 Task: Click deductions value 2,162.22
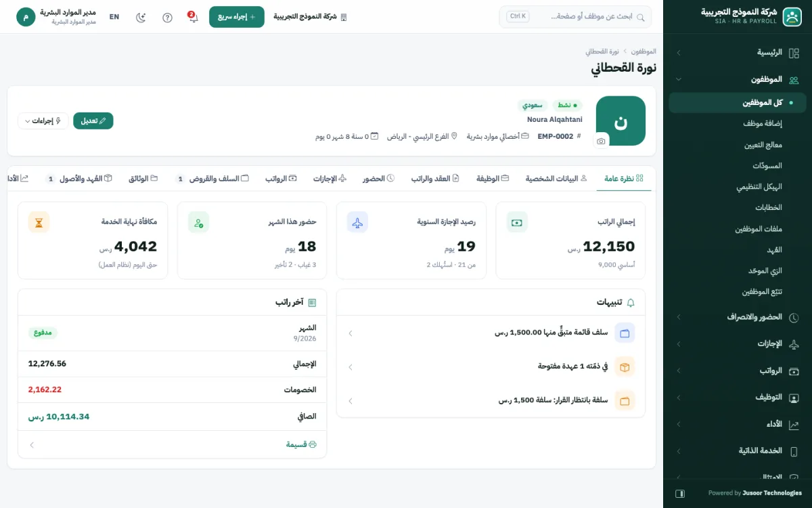(45, 389)
